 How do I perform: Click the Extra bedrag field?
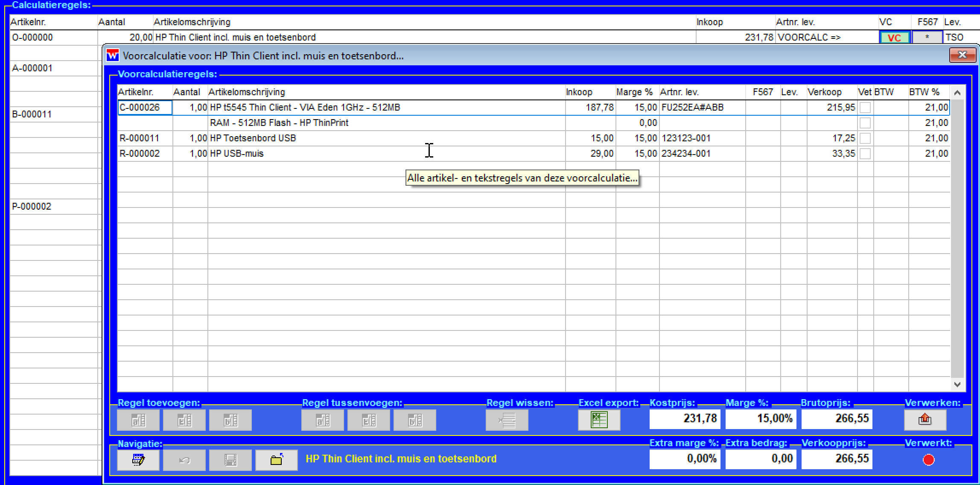pyautogui.click(x=760, y=459)
